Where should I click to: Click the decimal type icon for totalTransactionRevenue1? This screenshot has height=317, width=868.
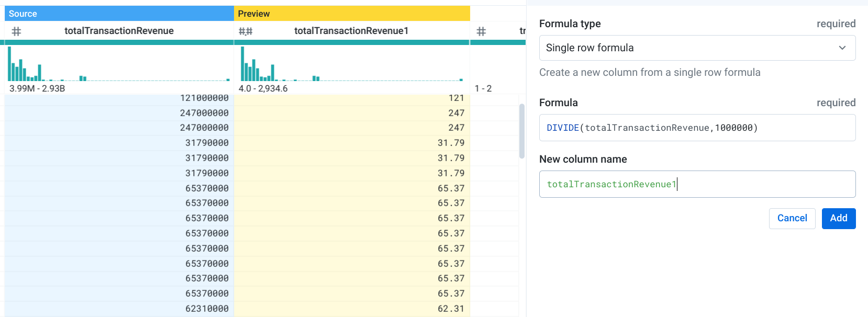[x=246, y=31]
